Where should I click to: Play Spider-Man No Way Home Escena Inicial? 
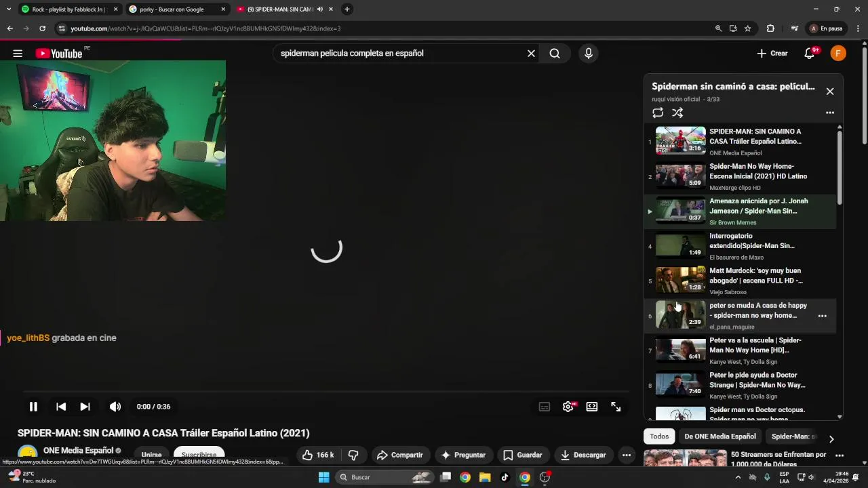pyautogui.click(x=740, y=176)
